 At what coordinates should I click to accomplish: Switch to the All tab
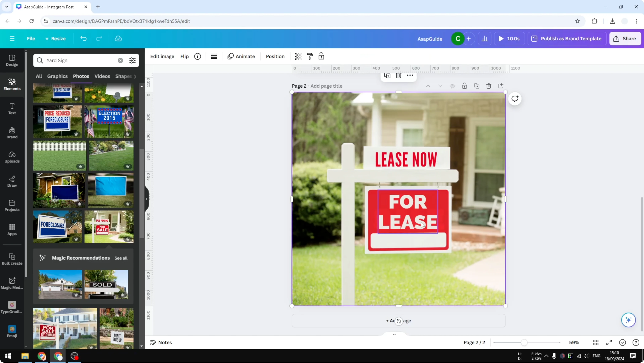tap(39, 76)
